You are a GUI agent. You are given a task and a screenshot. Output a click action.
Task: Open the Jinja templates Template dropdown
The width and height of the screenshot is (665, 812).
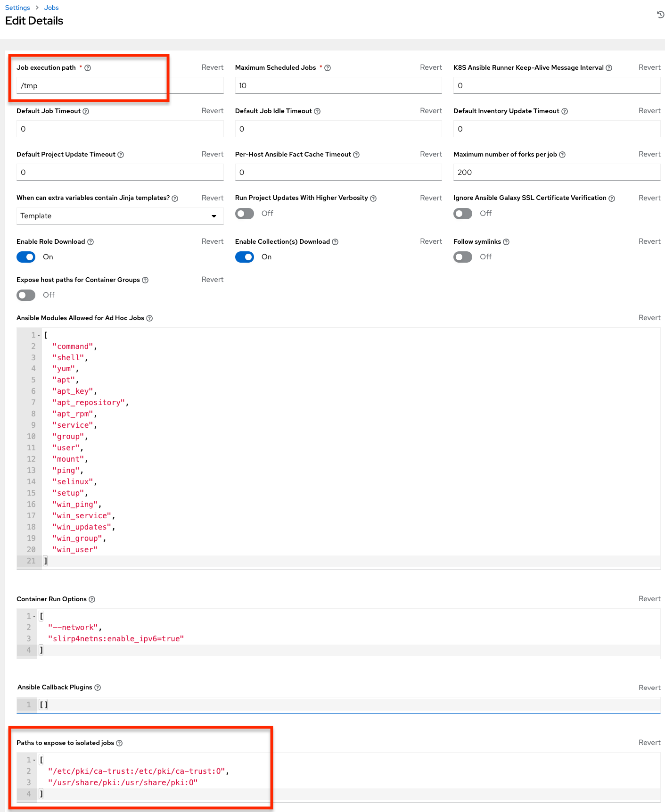[x=120, y=216]
